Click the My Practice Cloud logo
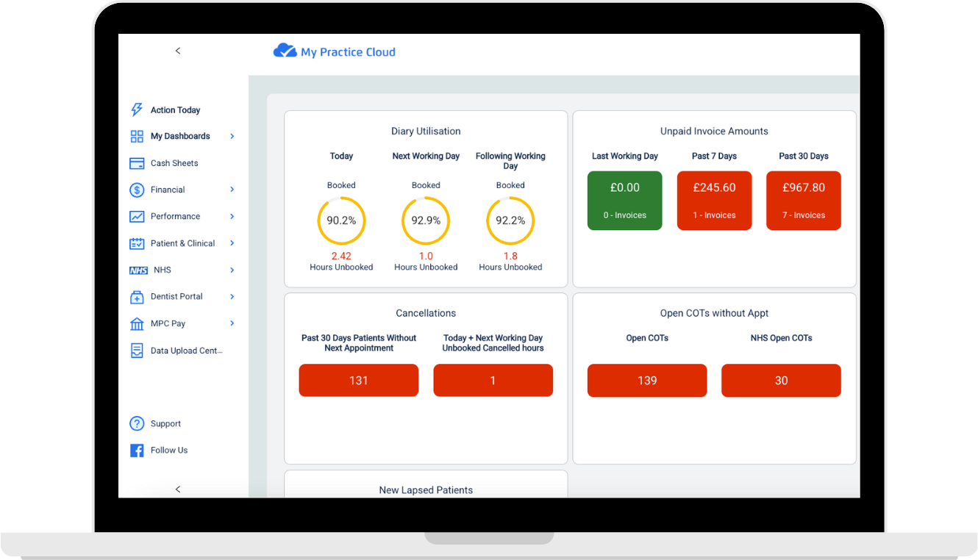This screenshot has height=560, width=978. (x=335, y=51)
